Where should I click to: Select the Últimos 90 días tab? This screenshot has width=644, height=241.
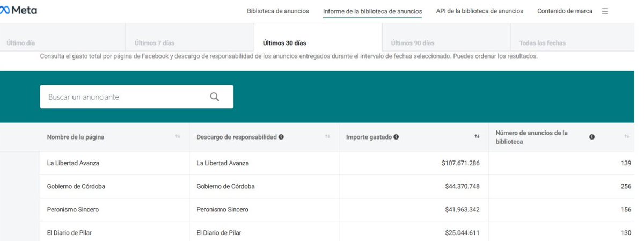click(446, 37)
